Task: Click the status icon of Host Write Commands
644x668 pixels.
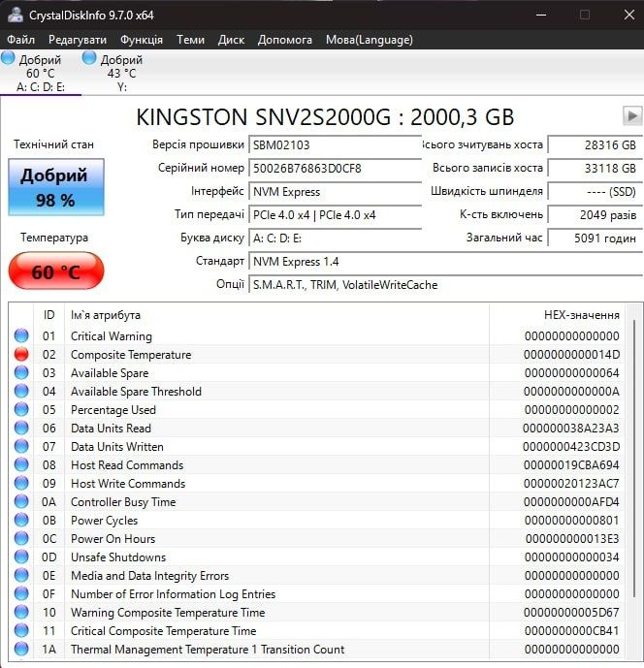Action: click(x=21, y=483)
